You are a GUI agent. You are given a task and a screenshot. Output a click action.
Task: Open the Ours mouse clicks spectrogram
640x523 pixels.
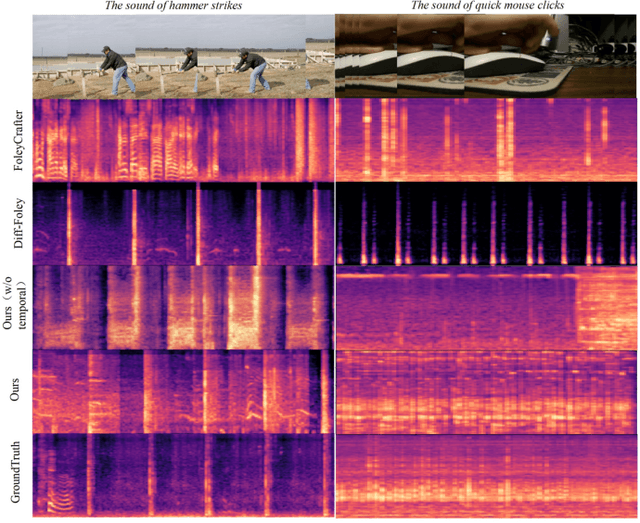click(485, 390)
